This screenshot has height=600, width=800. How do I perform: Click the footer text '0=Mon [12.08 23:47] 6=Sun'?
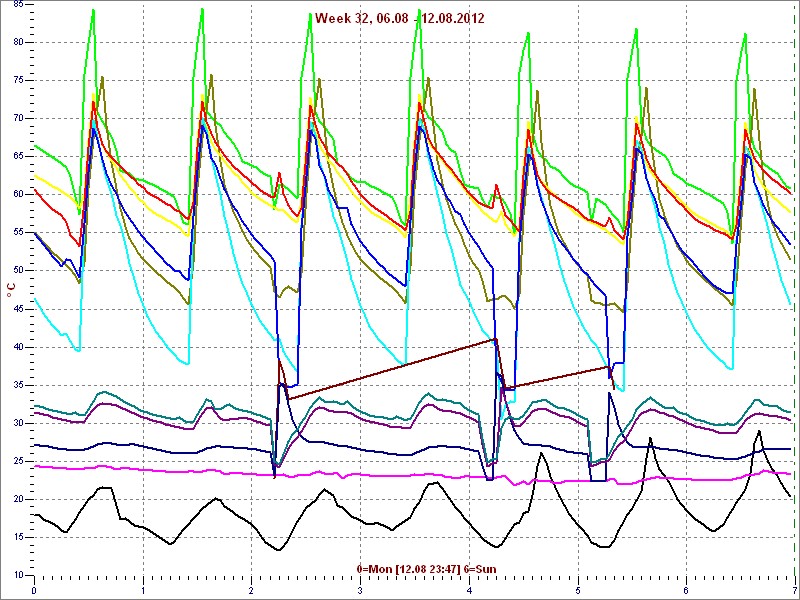412,569
